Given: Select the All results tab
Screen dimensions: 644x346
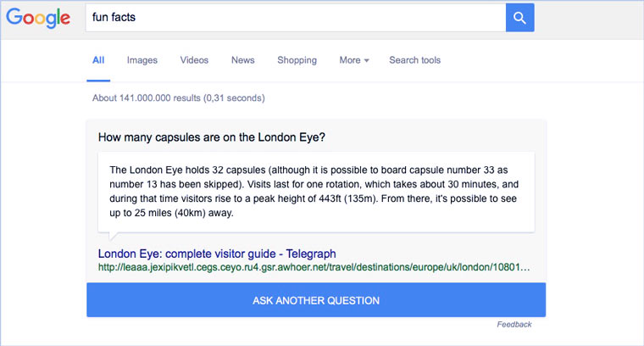Looking at the screenshot, I should point(98,60).
